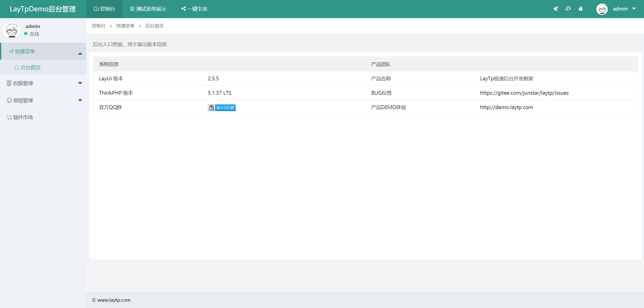Open 后台首页 in the sidebar
Image resolution: width=644 pixels, height=308 pixels.
point(43,67)
